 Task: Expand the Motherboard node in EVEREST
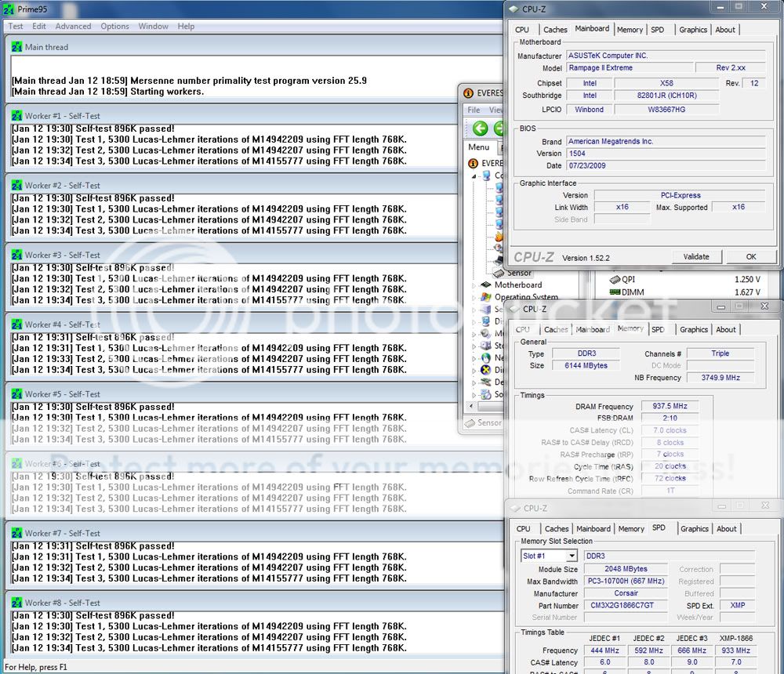(x=474, y=285)
